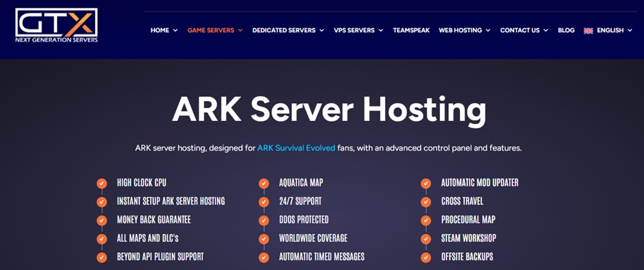Open the Contact Us nav item
Screen dimensions: 644x270
(520, 30)
